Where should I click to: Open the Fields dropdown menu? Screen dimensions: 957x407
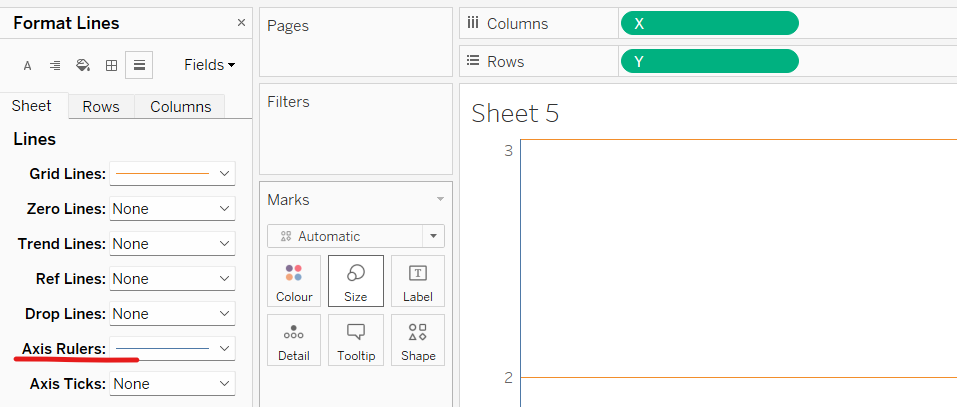(x=209, y=65)
